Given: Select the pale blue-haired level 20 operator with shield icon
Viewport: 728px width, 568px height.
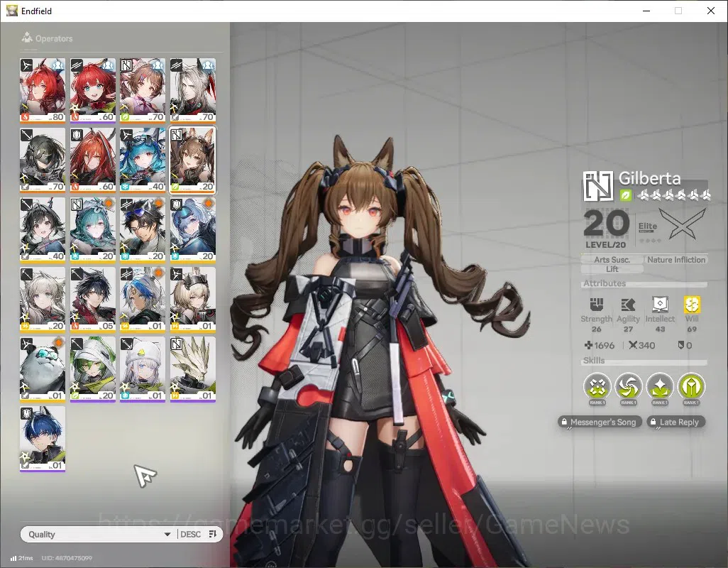Looking at the screenshot, I should 193,230.
